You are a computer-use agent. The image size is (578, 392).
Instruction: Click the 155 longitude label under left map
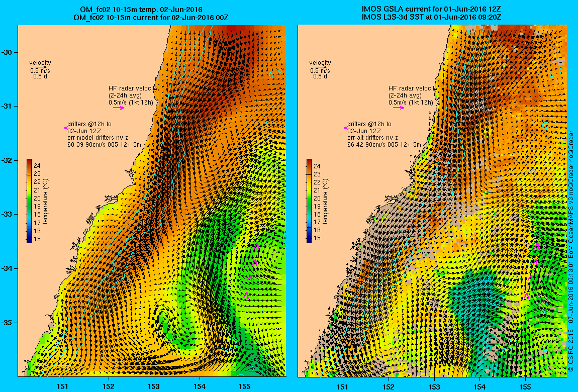(245, 386)
